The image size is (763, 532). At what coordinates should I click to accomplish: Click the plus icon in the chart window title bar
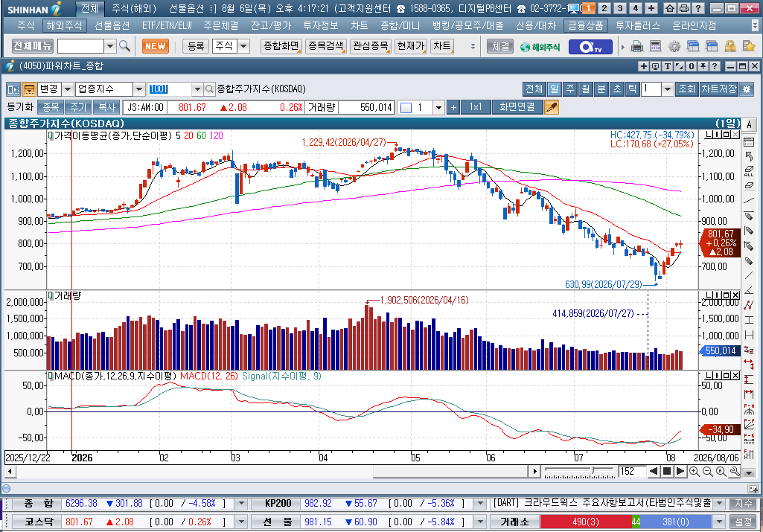point(643,66)
